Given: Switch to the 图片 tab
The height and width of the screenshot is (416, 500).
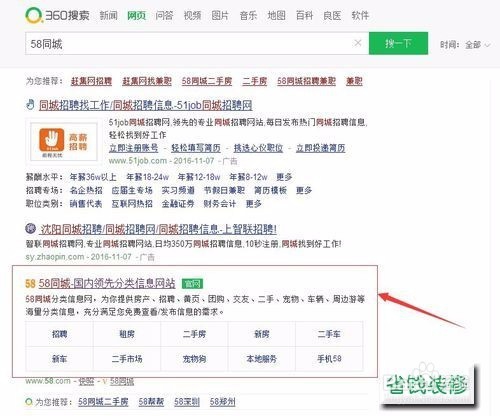Looking at the screenshot, I should tap(220, 15).
